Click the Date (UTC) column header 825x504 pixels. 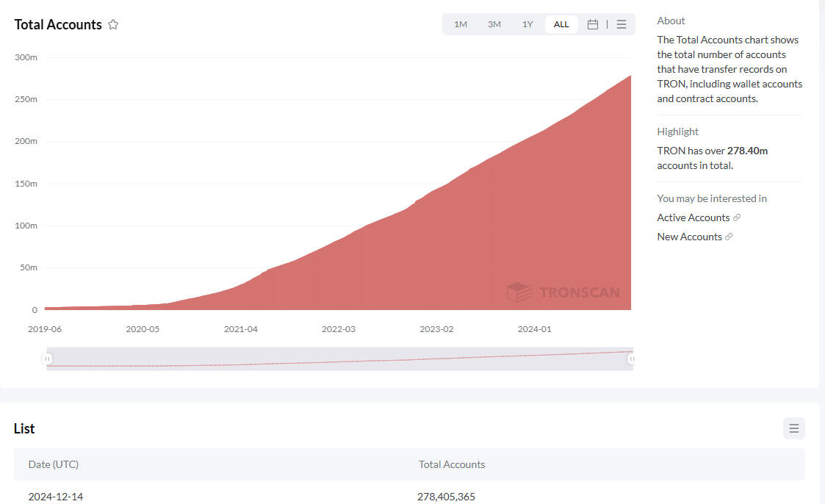tap(53, 464)
